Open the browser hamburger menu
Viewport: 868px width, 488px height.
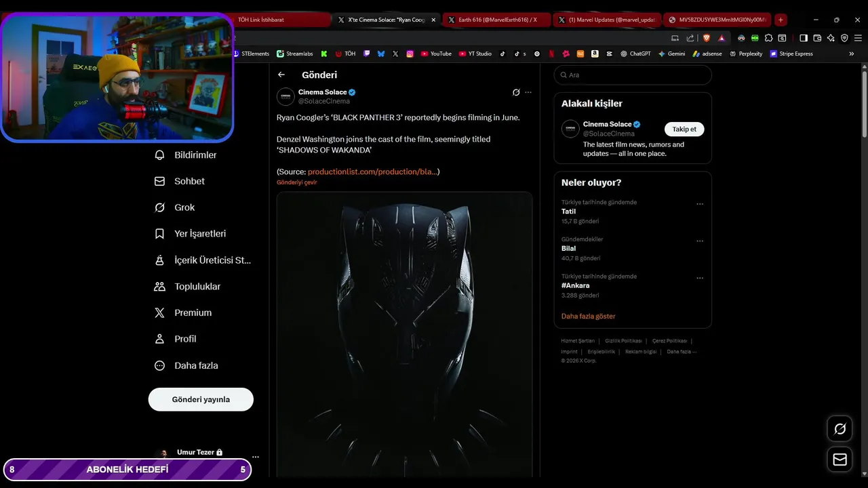click(x=858, y=38)
